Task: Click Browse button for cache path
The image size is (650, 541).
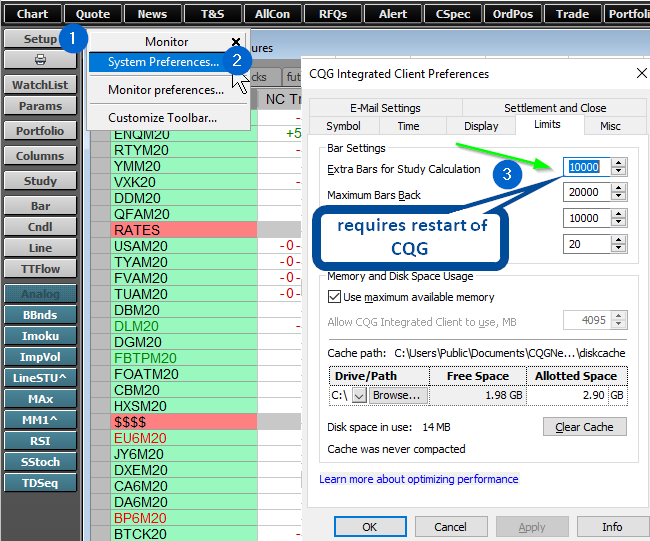Action: click(x=397, y=395)
